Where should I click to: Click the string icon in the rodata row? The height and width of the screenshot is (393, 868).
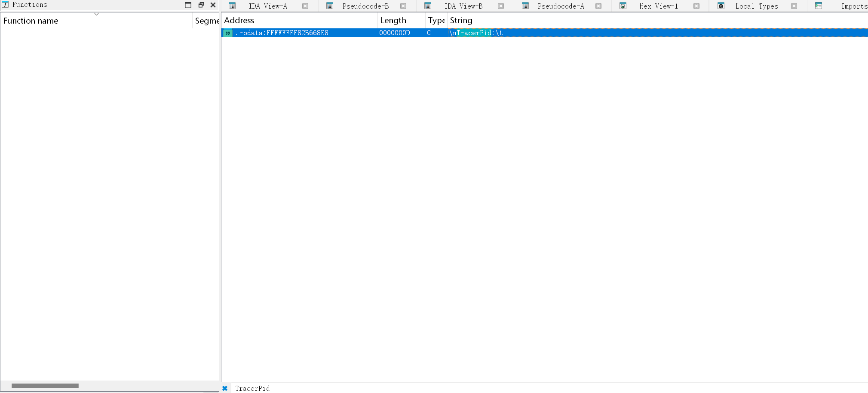point(227,33)
